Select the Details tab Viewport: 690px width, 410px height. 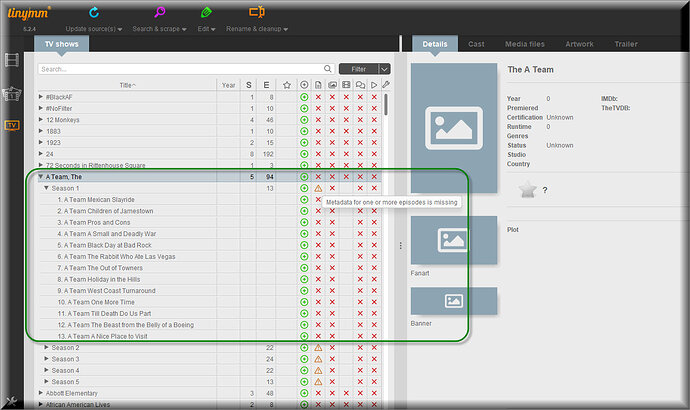tap(435, 44)
